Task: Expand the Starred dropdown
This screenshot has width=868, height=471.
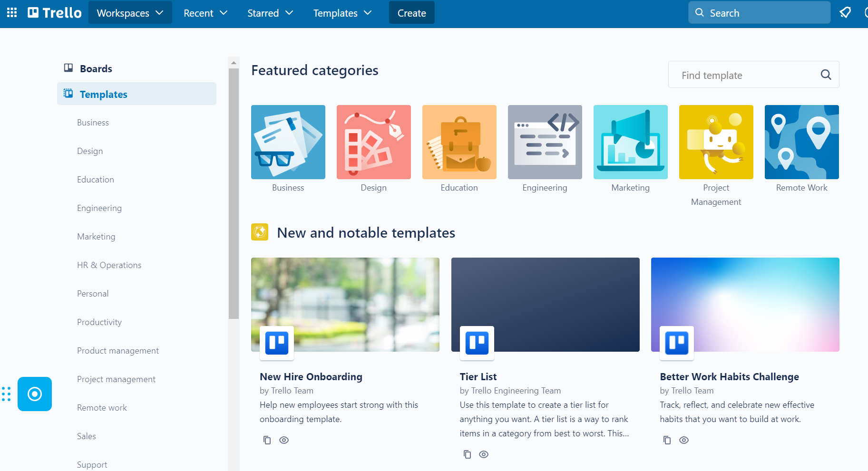Action: [270, 13]
